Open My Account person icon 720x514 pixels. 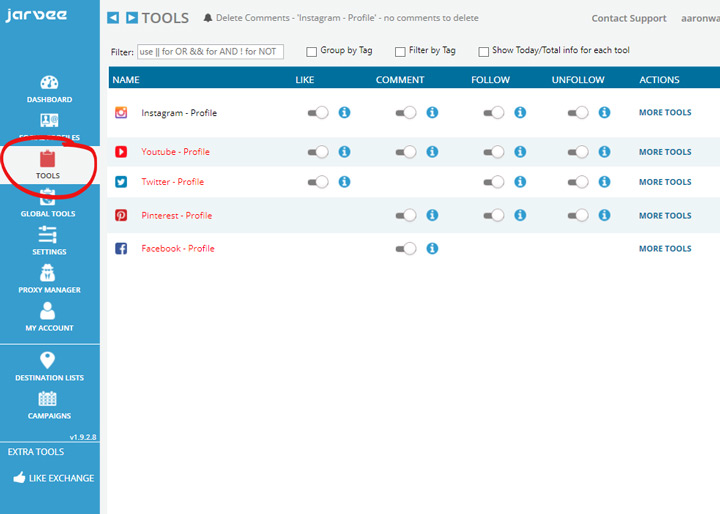point(47,311)
